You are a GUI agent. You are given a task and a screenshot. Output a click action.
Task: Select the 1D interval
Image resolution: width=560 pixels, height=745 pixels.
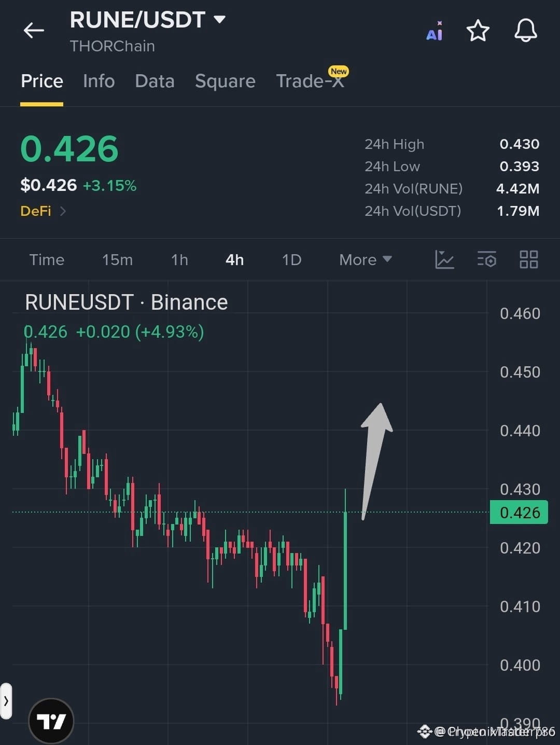[291, 259]
